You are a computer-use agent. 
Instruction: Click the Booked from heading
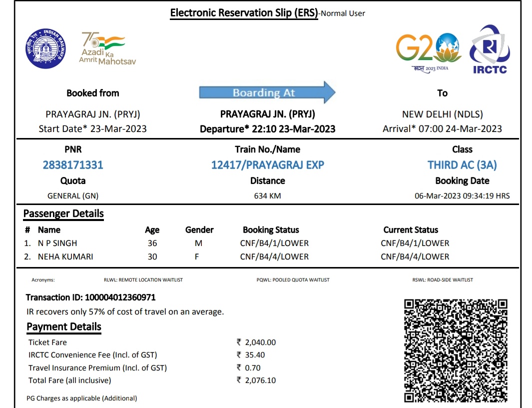pos(92,93)
